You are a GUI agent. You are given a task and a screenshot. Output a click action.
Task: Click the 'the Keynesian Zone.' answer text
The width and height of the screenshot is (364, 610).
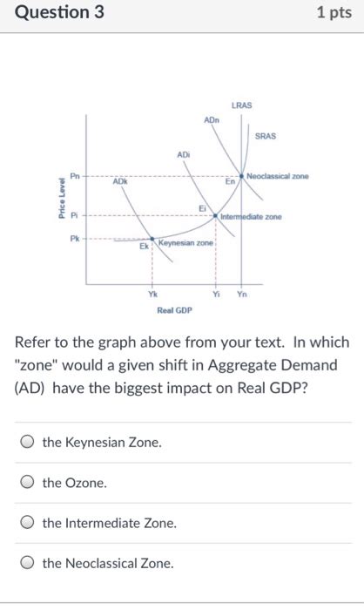[x=102, y=443]
